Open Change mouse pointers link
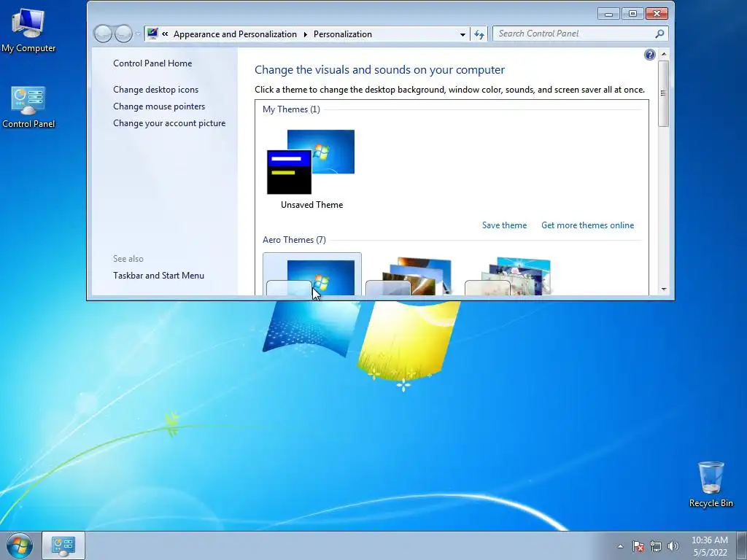The height and width of the screenshot is (560, 747). point(159,106)
